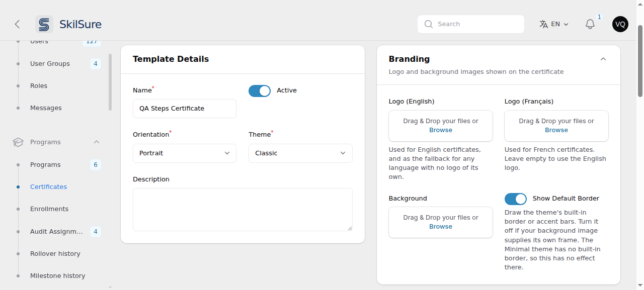Click the search magnifier icon
The width and height of the screenshot is (644, 290).
(x=429, y=24)
